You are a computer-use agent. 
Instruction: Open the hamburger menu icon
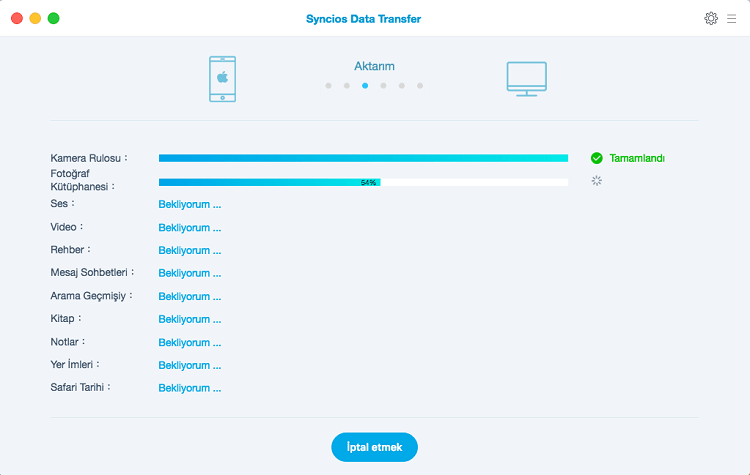[x=731, y=19]
